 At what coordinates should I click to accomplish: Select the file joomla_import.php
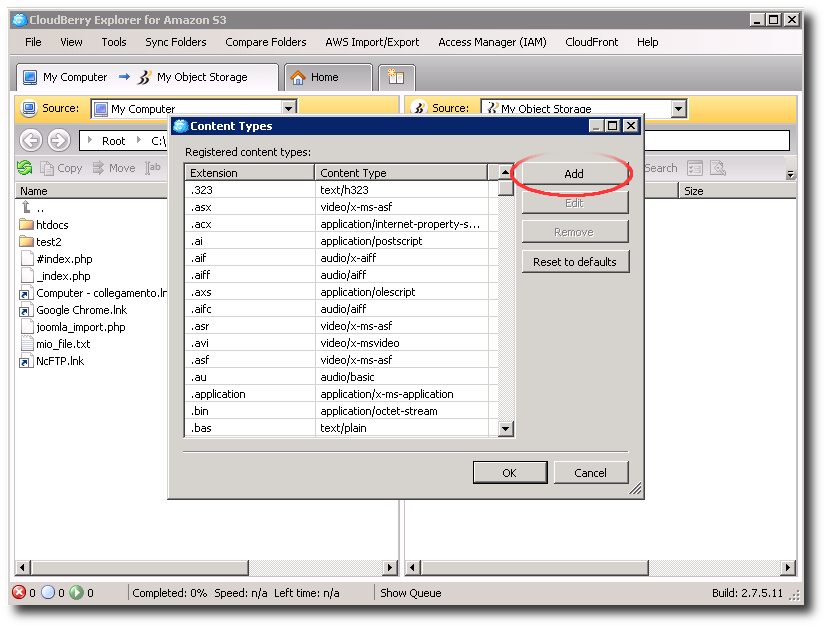[x=73, y=327]
